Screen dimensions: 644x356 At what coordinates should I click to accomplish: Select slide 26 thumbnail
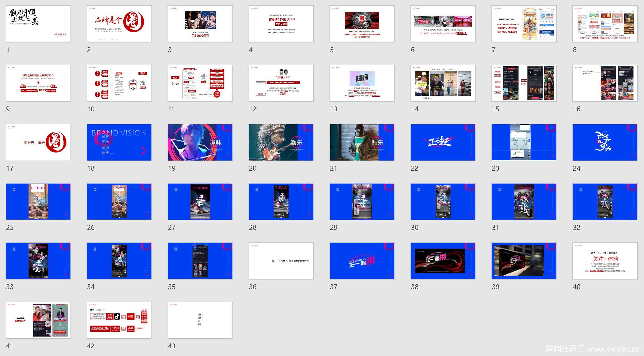119,202
